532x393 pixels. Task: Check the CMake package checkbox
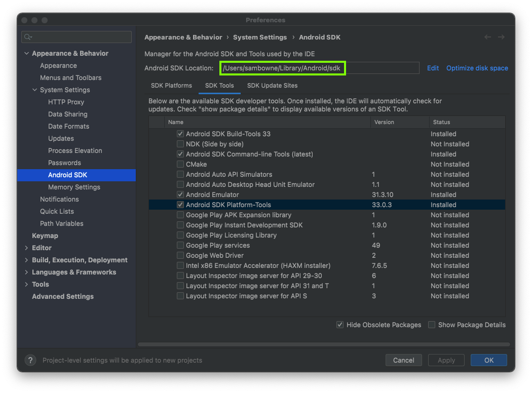point(180,165)
